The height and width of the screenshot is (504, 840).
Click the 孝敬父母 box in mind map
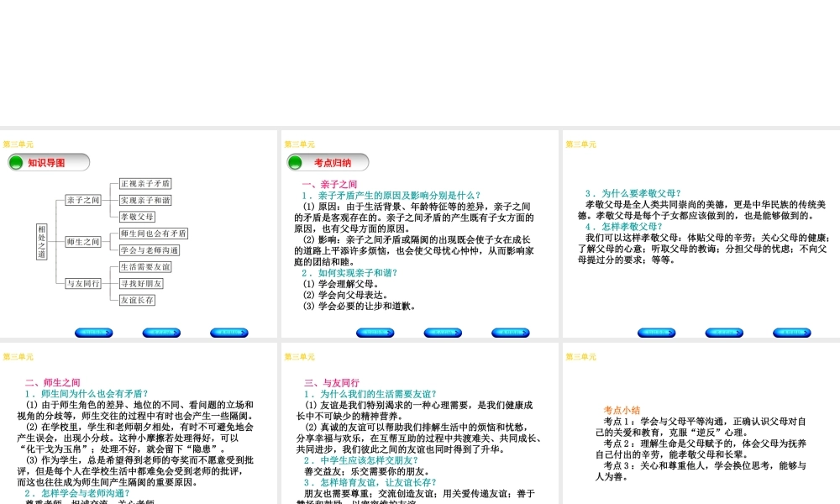[x=137, y=217]
